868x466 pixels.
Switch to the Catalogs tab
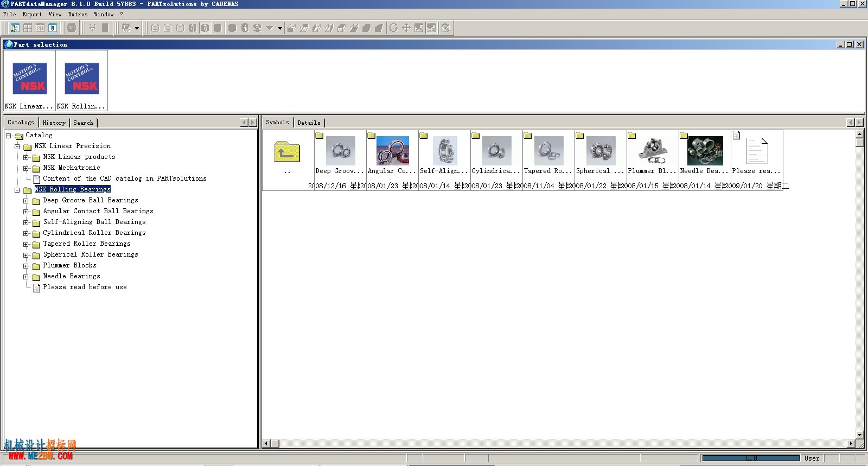(x=21, y=123)
